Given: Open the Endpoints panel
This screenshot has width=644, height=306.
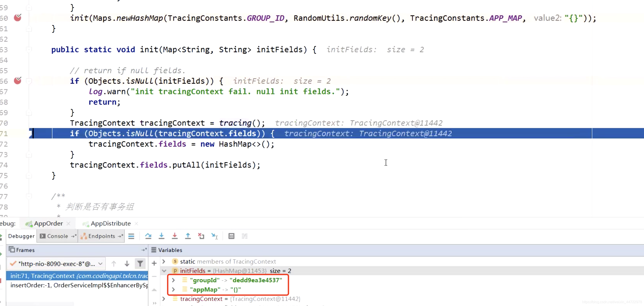Looking at the screenshot, I should 101,236.
